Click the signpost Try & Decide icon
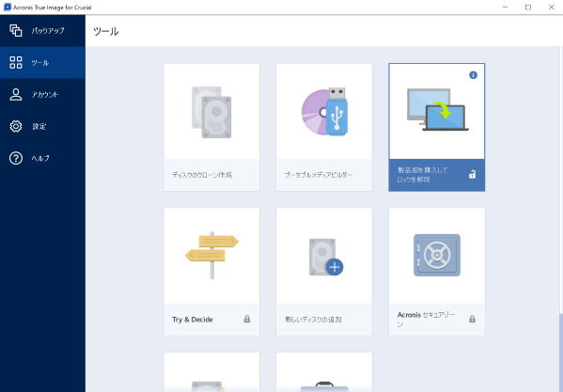The height and width of the screenshot is (392, 563). pos(211,255)
